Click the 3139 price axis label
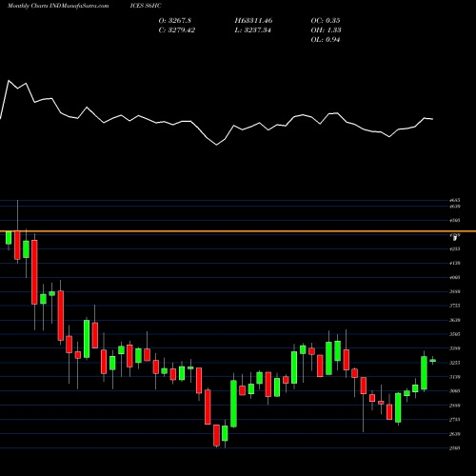Screen dimensions: 476x476 455,377
